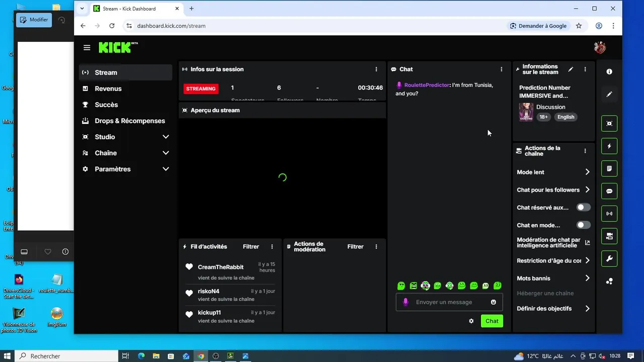This screenshot has height=362, width=644.
Task: Insert the first green blob emote
Action: point(401,286)
